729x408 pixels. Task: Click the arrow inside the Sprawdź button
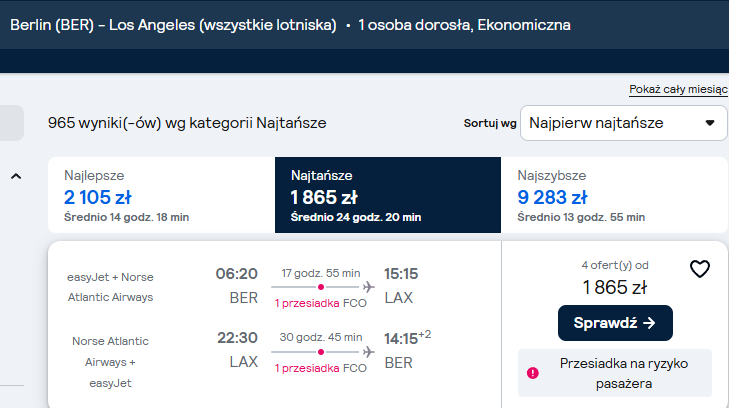click(649, 323)
